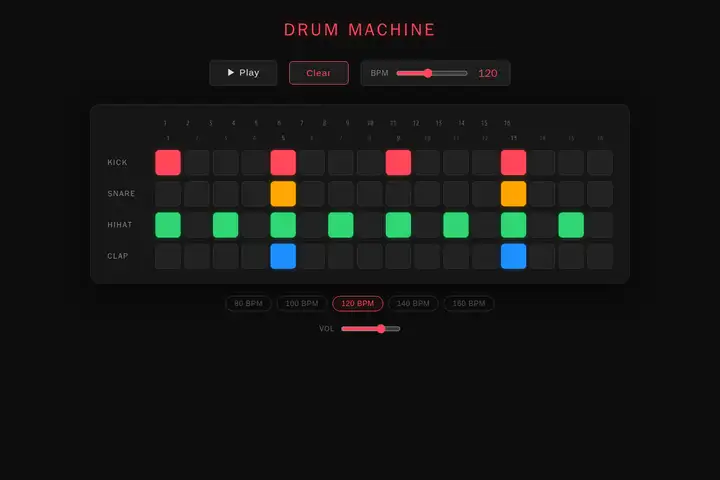Click the DRUM MACHINE title
This screenshot has height=480, width=720.
point(360,30)
